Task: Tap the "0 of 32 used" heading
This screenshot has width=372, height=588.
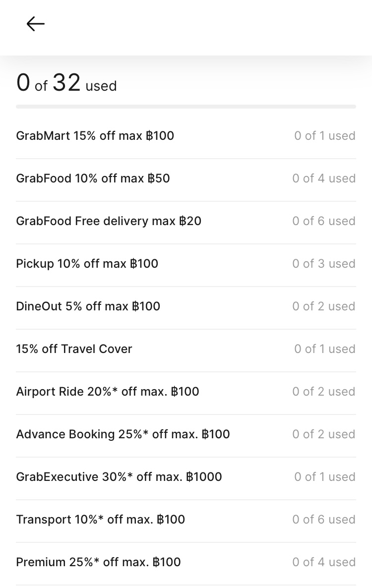Action: (66, 83)
